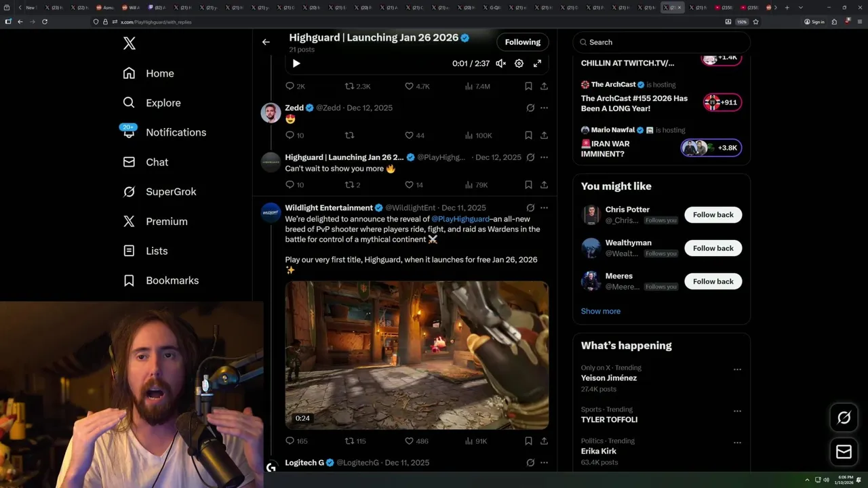Image resolution: width=868 pixels, height=488 pixels.
Task: Open Notifications in sidebar
Action: [x=164, y=132]
